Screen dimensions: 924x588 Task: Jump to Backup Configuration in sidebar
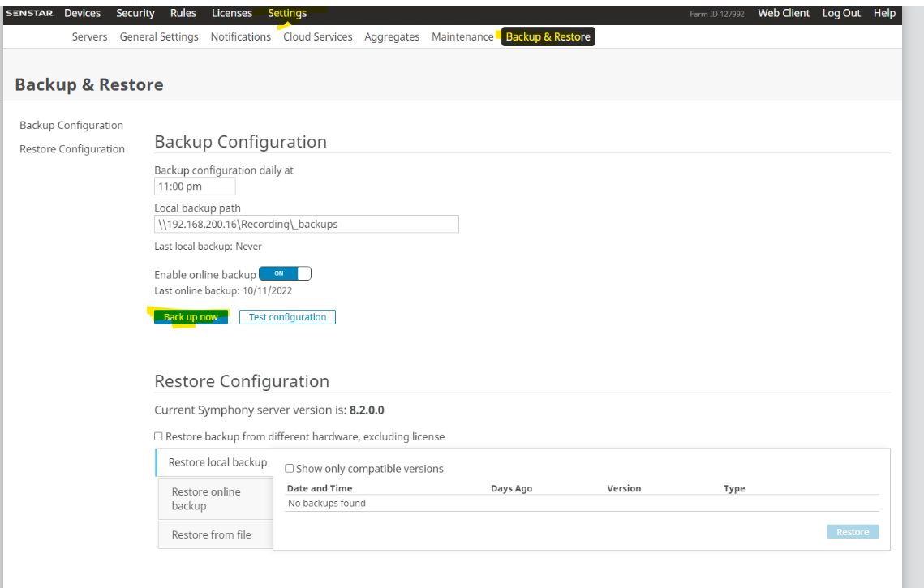pyautogui.click(x=71, y=125)
